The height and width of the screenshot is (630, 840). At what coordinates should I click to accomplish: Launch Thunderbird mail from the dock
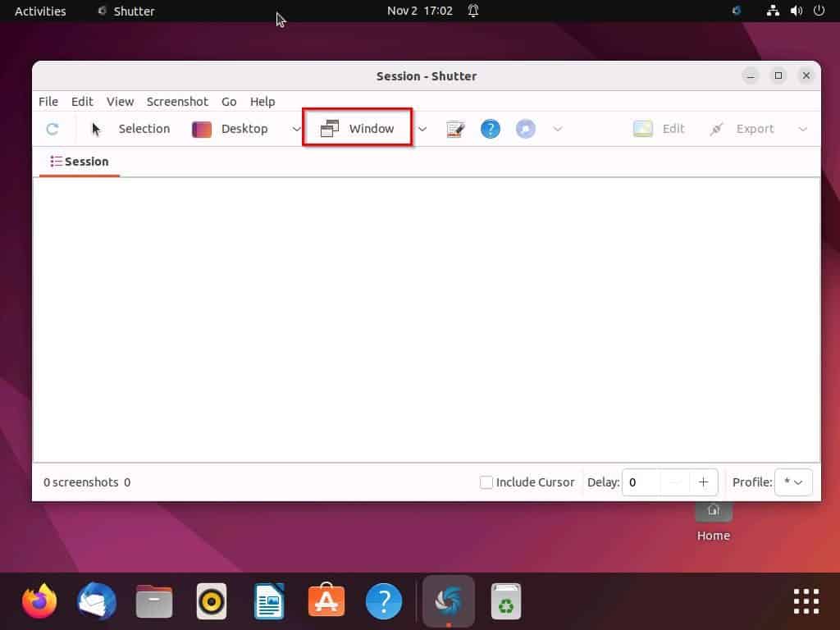[x=97, y=601]
